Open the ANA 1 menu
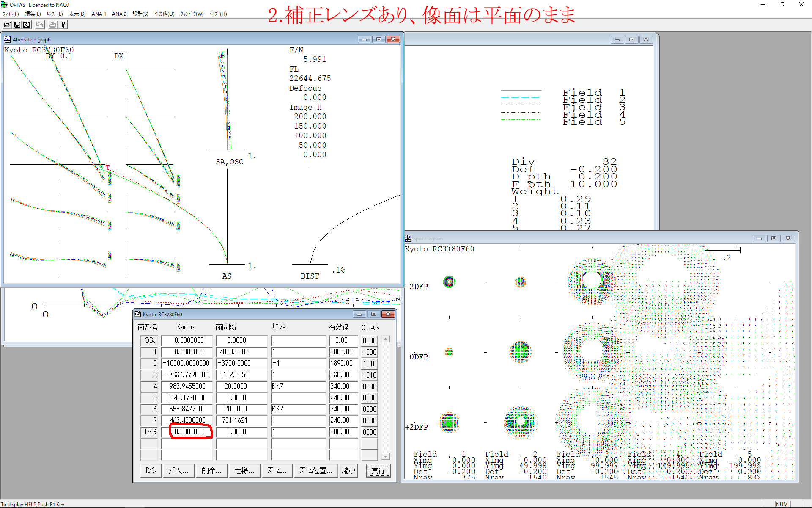812x508 pixels. point(99,14)
